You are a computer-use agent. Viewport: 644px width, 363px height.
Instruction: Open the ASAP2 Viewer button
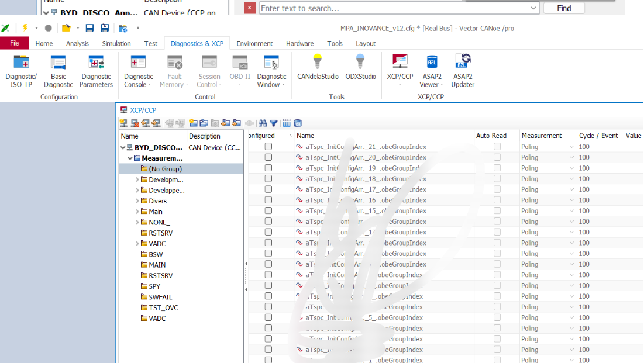click(x=432, y=71)
